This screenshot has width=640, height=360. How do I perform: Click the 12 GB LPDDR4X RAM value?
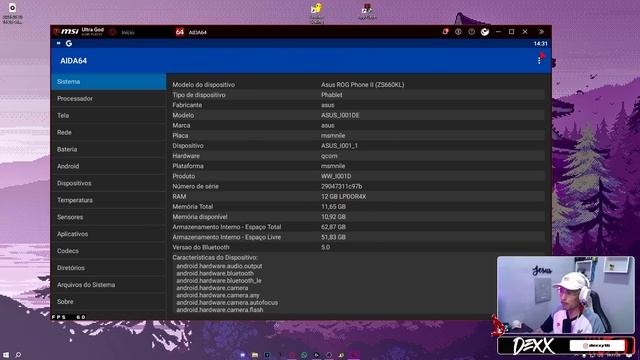[343, 197]
